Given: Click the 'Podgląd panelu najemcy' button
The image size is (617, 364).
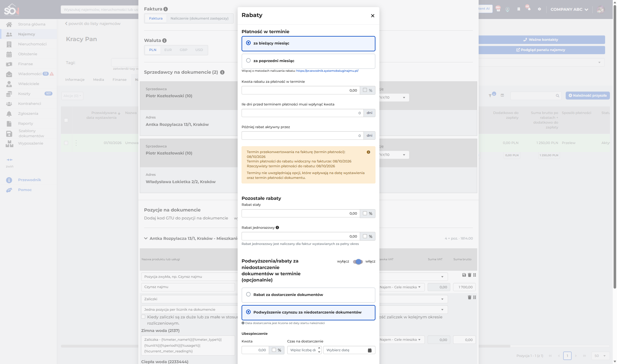Looking at the screenshot, I should (x=542, y=50).
